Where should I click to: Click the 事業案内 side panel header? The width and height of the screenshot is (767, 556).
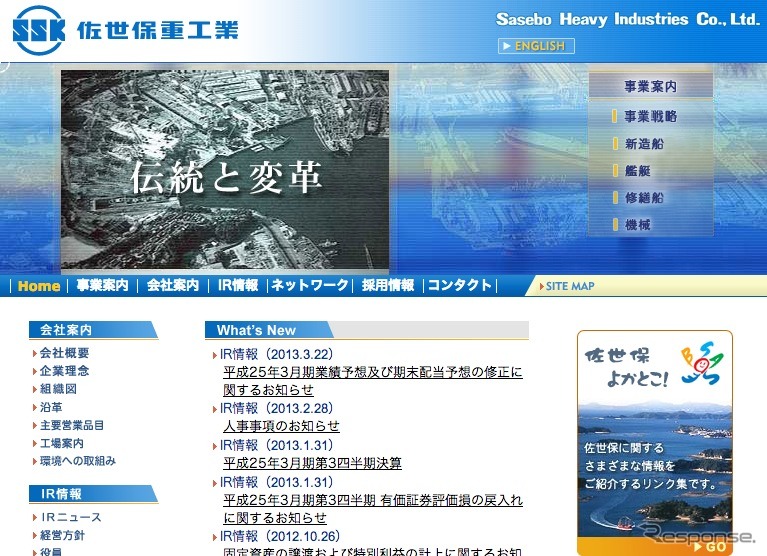tap(651, 86)
